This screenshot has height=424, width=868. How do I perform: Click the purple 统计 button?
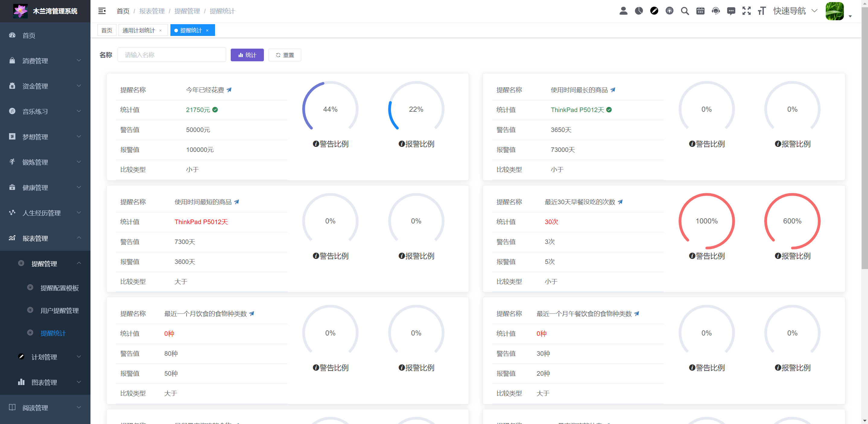[x=247, y=55]
